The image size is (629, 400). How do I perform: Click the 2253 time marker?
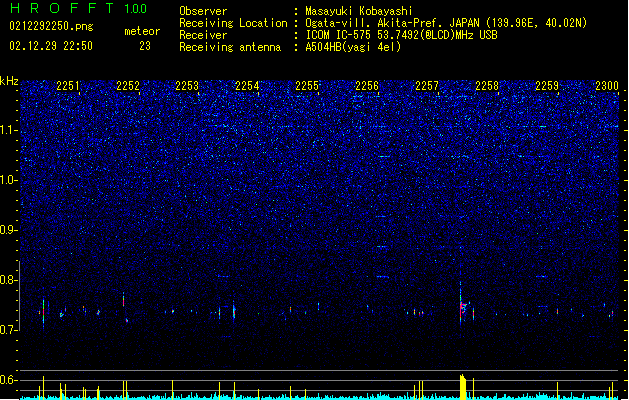tap(187, 85)
